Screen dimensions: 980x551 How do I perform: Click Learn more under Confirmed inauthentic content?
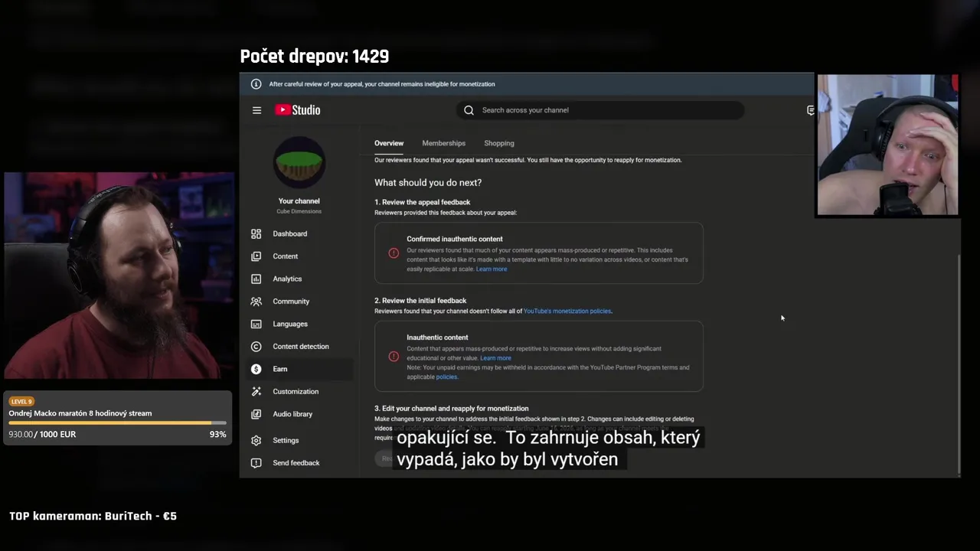pos(492,269)
